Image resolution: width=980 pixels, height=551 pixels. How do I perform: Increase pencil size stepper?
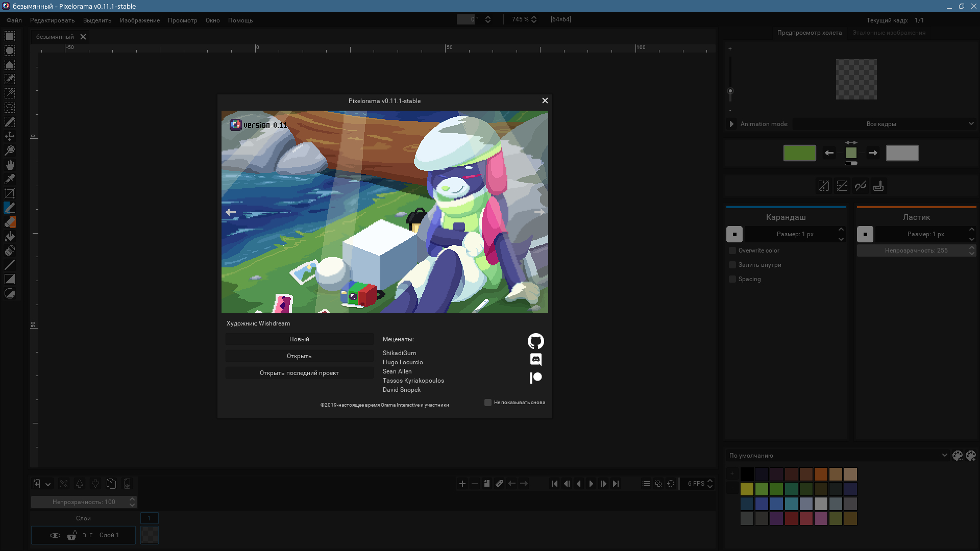point(841,230)
